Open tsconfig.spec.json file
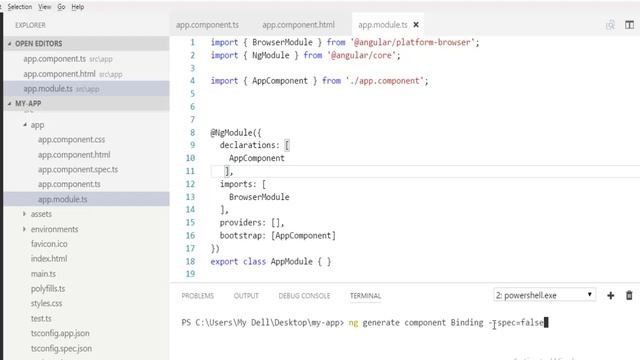The height and width of the screenshot is (360, 640). click(61, 349)
